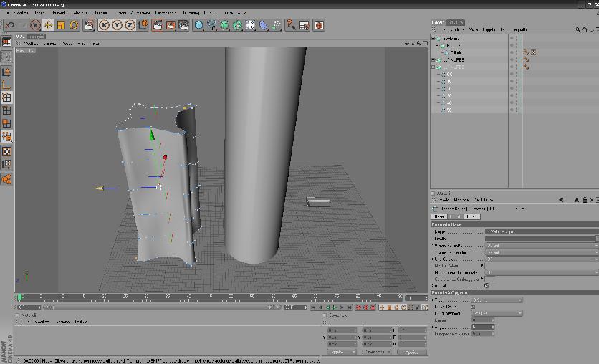Jump to end of animation

point(349,307)
